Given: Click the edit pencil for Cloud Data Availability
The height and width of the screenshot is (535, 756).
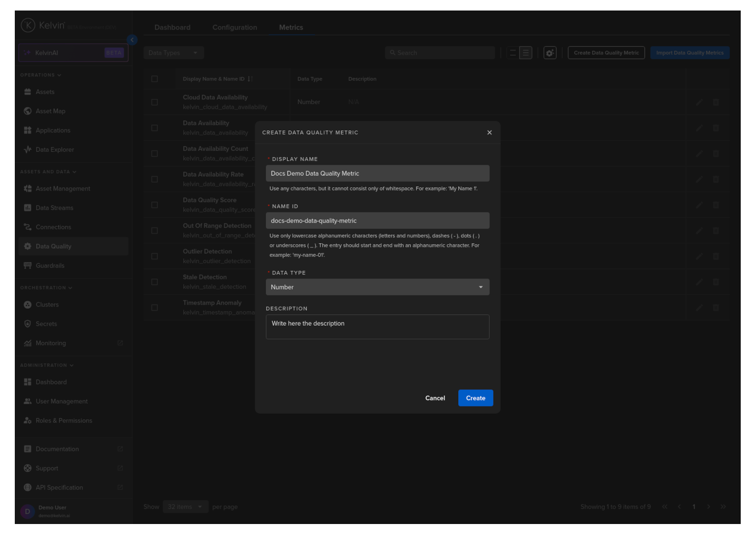Looking at the screenshot, I should point(699,102).
